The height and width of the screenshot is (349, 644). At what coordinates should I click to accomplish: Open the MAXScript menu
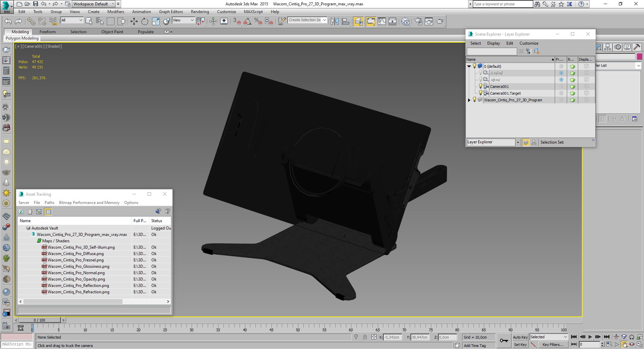(253, 11)
